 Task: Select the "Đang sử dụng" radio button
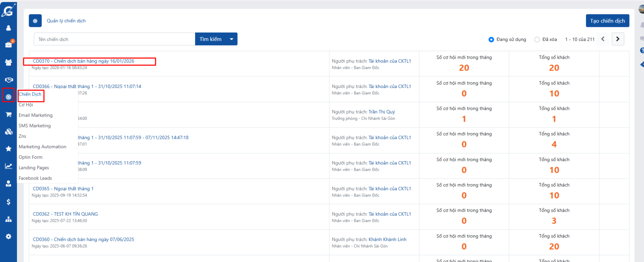pyautogui.click(x=491, y=39)
